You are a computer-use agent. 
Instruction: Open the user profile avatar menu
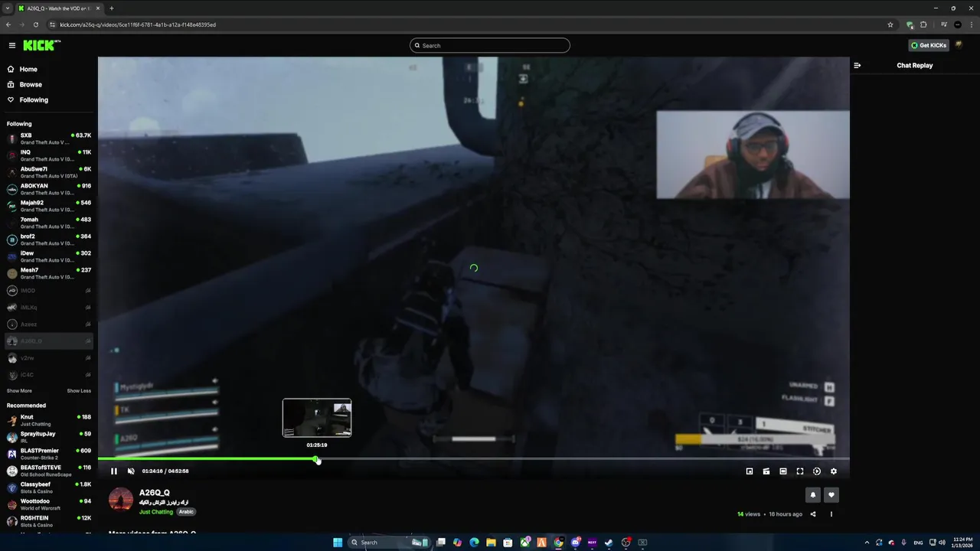coord(959,45)
